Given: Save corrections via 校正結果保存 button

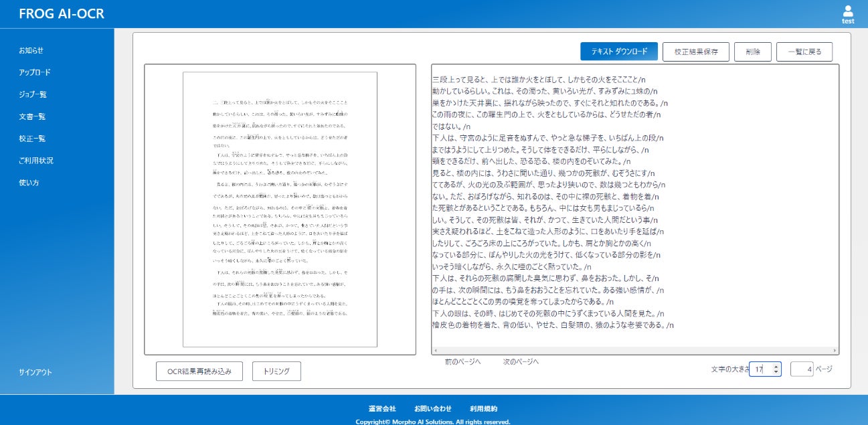Looking at the screenshot, I should [x=695, y=51].
